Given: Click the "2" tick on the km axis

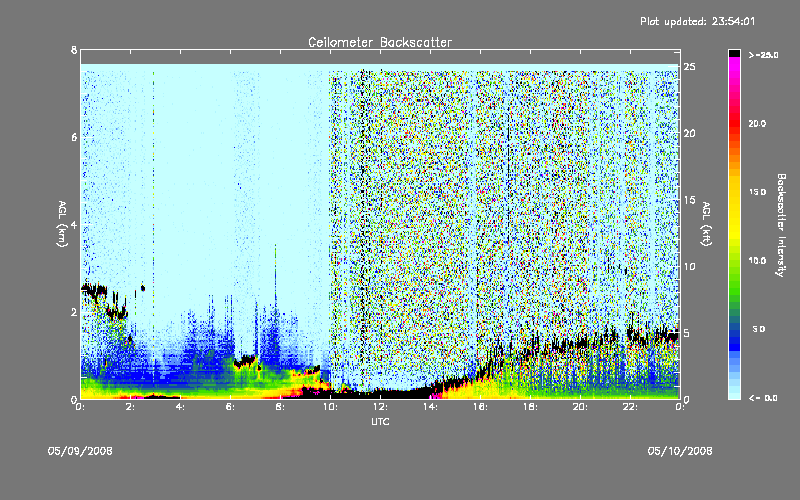Looking at the screenshot, I should coord(74,312).
